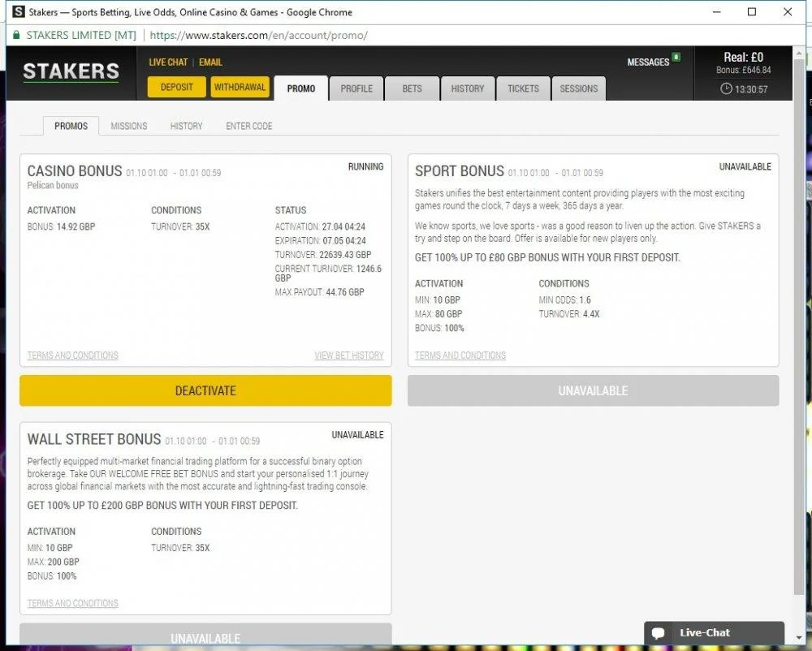Close the Chrome window

[788, 11]
